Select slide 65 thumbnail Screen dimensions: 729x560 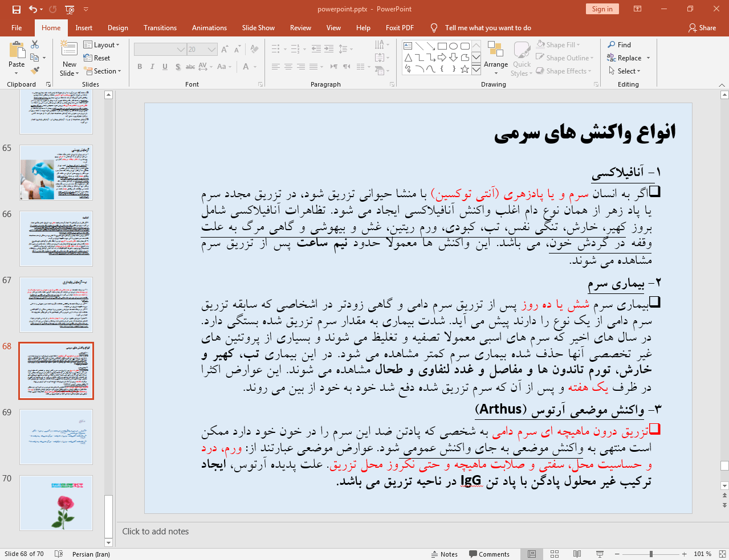coord(56,173)
